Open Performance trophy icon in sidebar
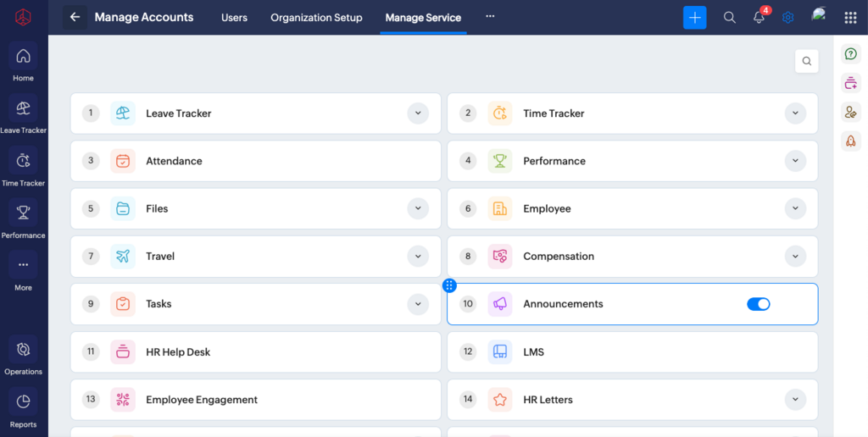The height and width of the screenshot is (437, 868). (x=23, y=214)
